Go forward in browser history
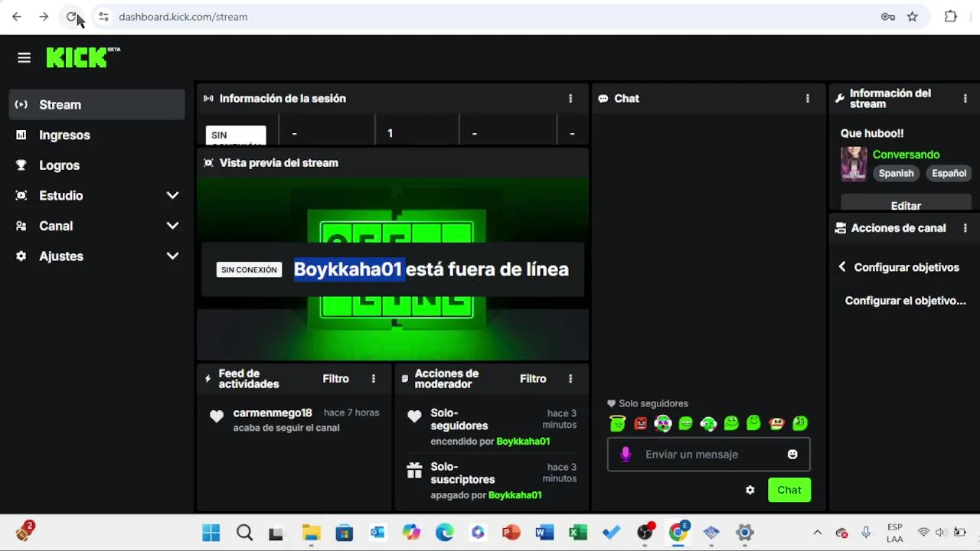Screen dimensions: 980x551 click(44, 17)
